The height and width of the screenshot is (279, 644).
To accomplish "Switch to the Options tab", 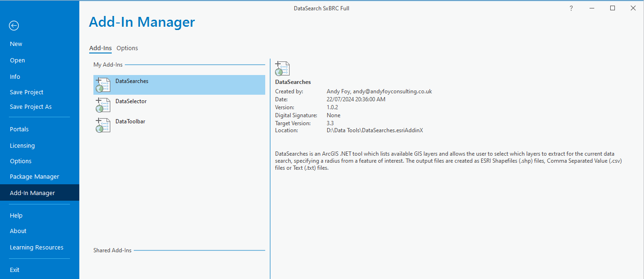I will (x=127, y=48).
